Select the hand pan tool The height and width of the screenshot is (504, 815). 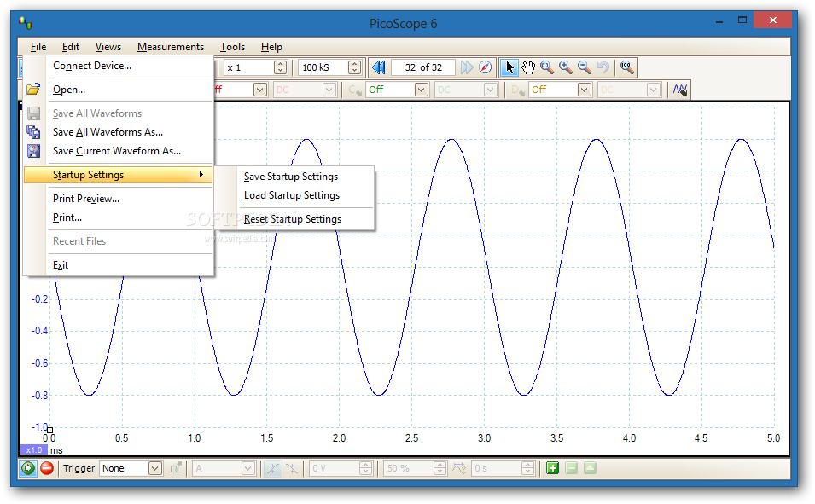(528, 67)
